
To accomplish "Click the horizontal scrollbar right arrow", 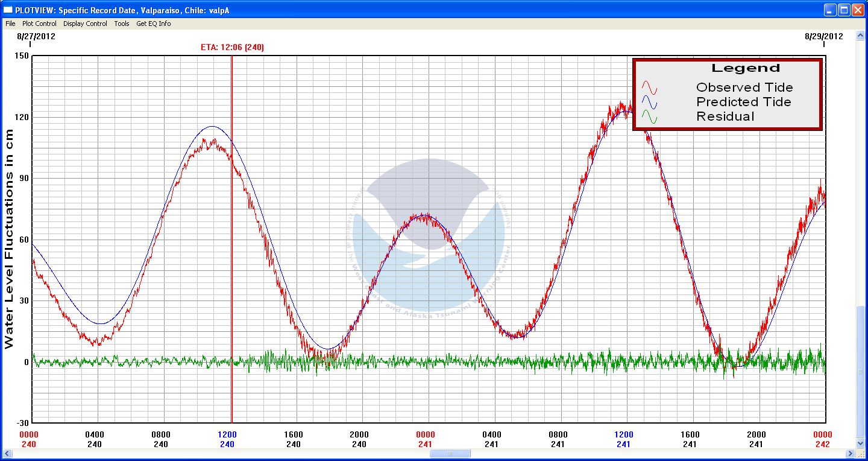I will tap(850, 453).
